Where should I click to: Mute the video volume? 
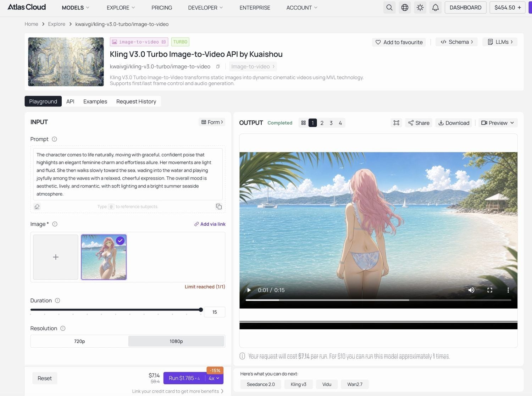471,290
